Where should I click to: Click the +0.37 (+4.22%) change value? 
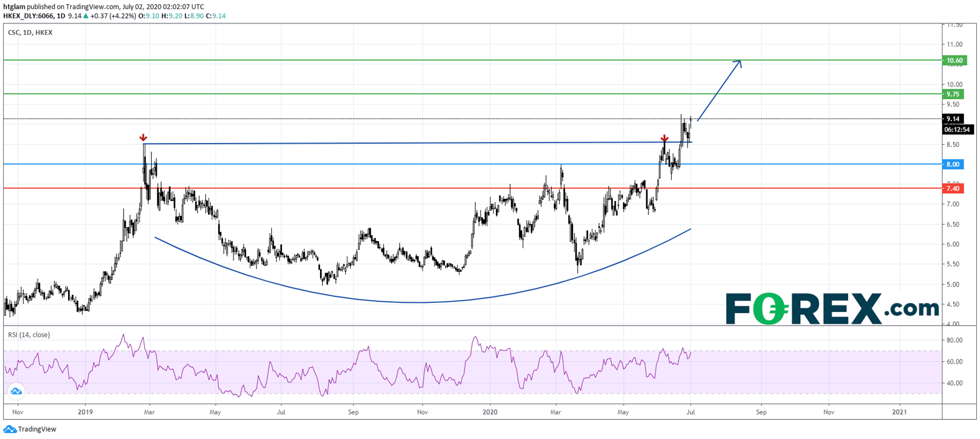point(113,16)
